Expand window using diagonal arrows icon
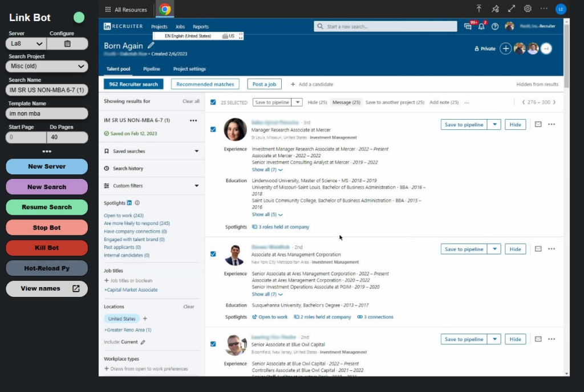 (512, 9)
